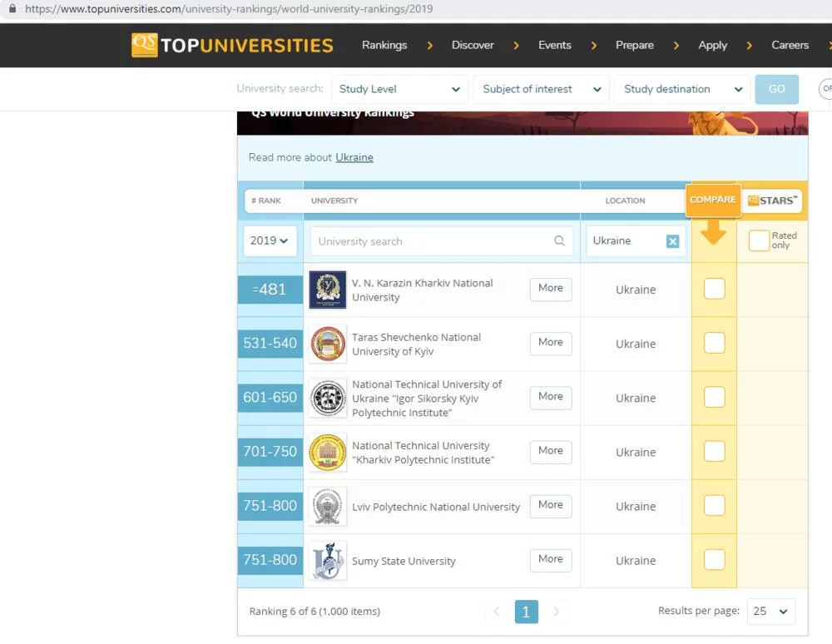
Task: Open the Rankings menu
Action: [384, 45]
